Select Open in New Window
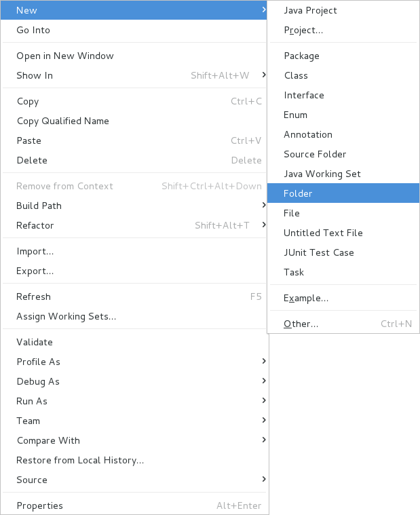This screenshot has width=420, height=515. [134, 56]
